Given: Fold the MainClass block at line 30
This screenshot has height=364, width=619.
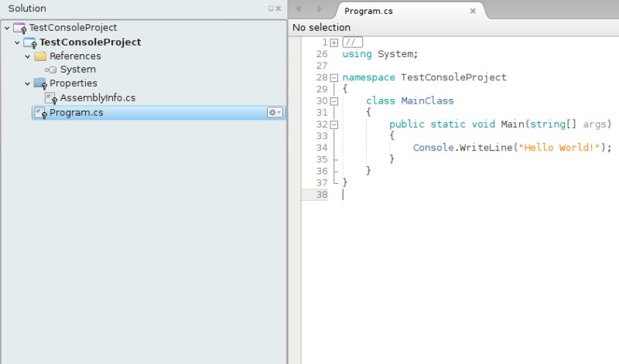Looking at the screenshot, I should (334, 101).
